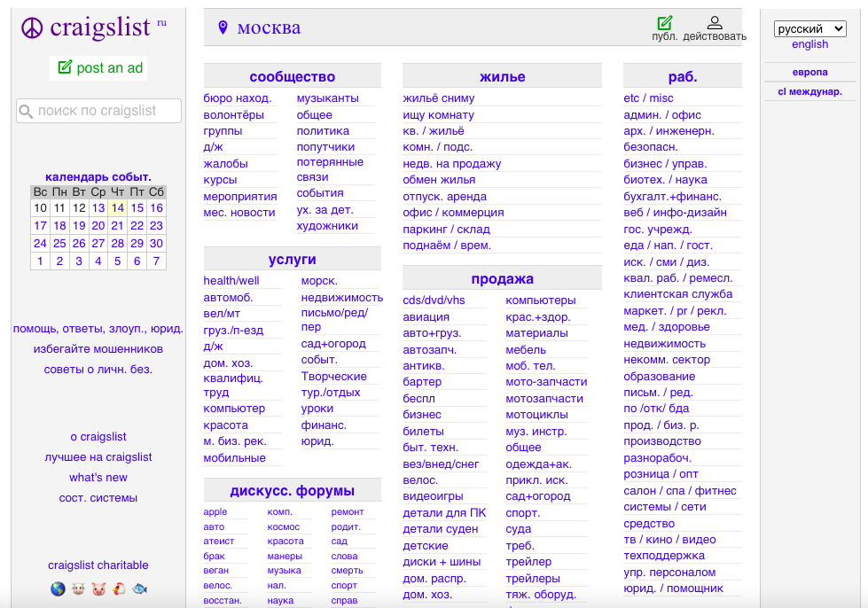Viewport: 868px width, 608px height.
Task: Open the мотоциклы for sale link
Action: (536, 415)
